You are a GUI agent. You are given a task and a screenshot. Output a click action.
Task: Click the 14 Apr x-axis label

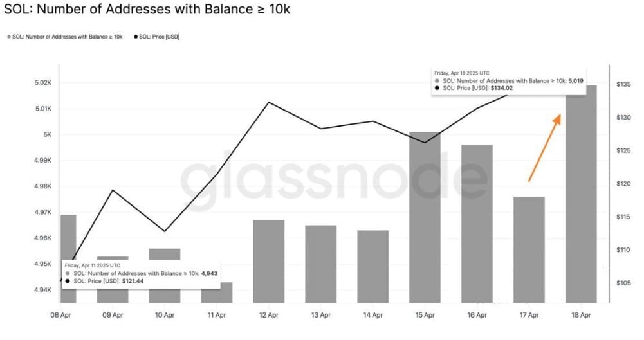[373, 315]
